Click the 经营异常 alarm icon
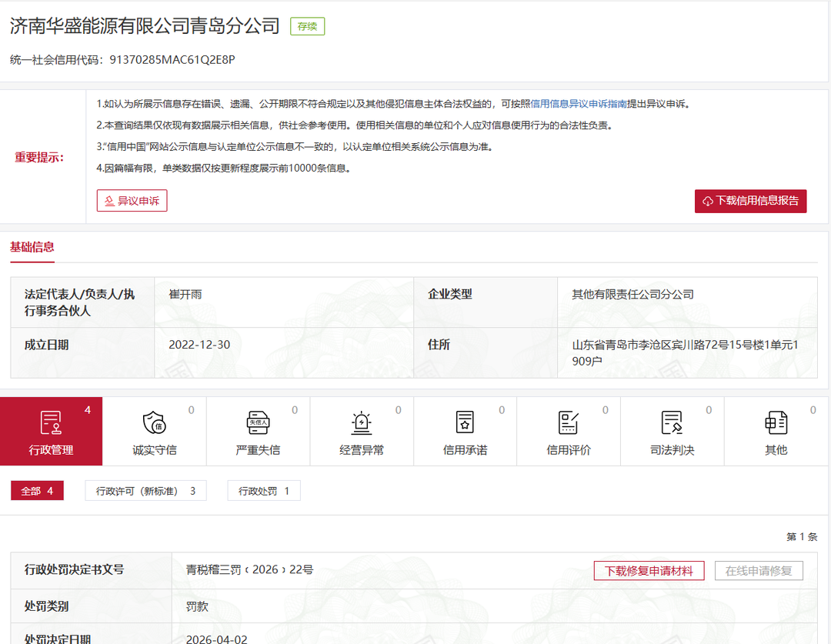831x644 pixels. (361, 422)
